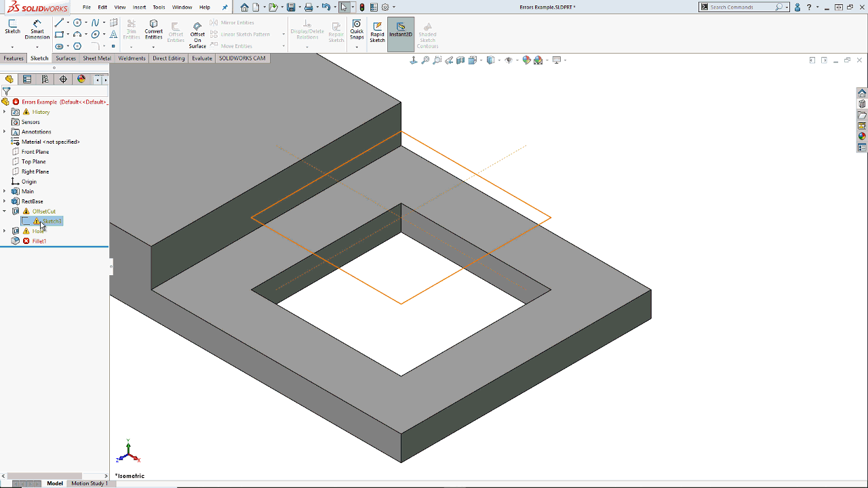Open Quick Snaps tool
This screenshot has width=868, height=488.
click(357, 29)
